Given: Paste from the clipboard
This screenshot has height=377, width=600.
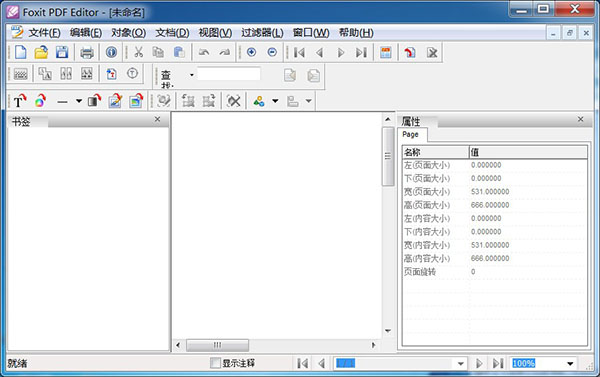Looking at the screenshot, I should coord(179,52).
